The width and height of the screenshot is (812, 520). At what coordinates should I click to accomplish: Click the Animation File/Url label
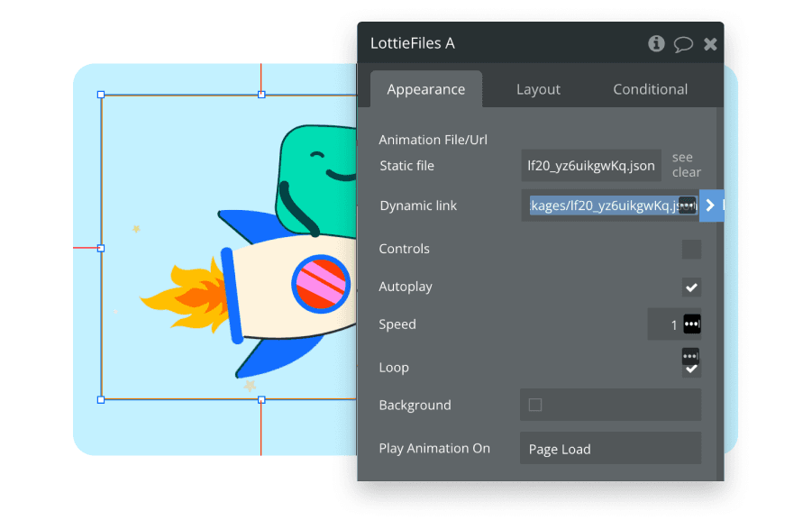(433, 140)
